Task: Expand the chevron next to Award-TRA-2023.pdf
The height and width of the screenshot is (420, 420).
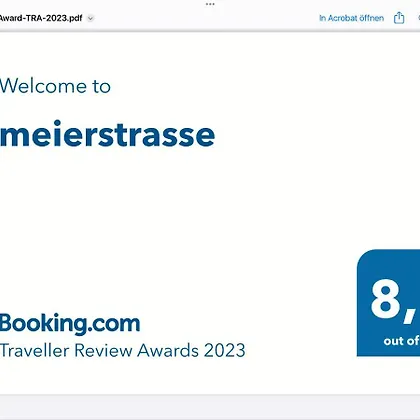Action: (90, 18)
